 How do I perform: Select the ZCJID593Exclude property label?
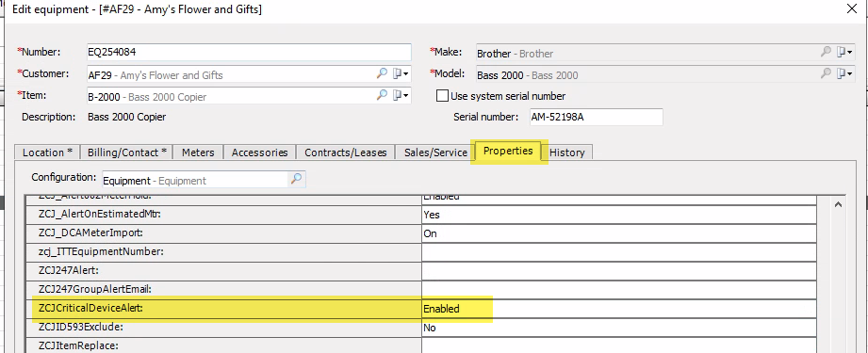tap(80, 327)
